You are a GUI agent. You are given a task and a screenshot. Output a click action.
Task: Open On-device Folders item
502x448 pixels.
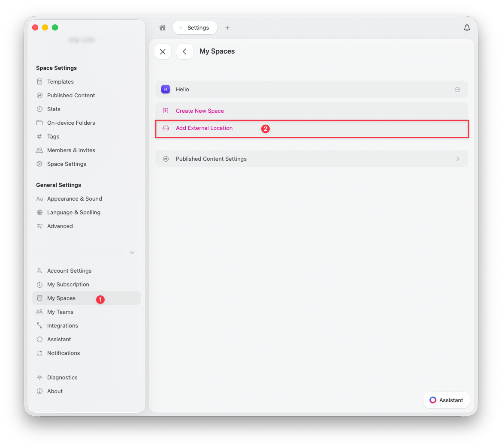(71, 123)
